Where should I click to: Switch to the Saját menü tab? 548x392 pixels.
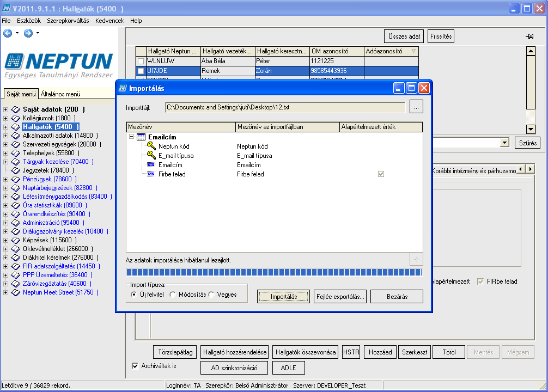click(21, 94)
